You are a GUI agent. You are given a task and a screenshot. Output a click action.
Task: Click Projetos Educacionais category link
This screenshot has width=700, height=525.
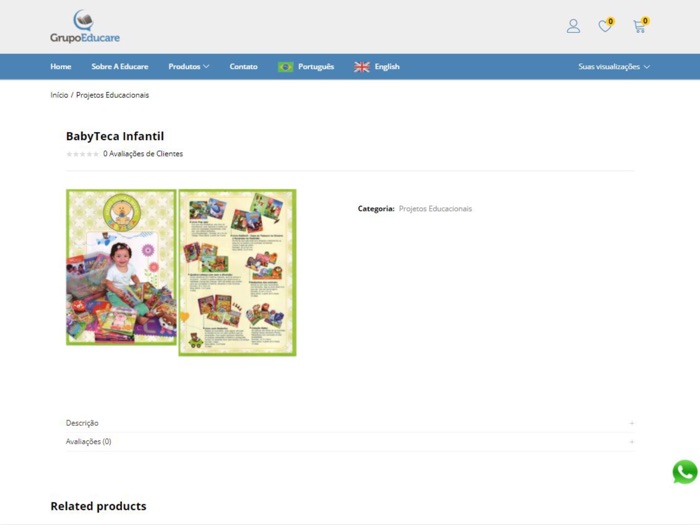435,208
